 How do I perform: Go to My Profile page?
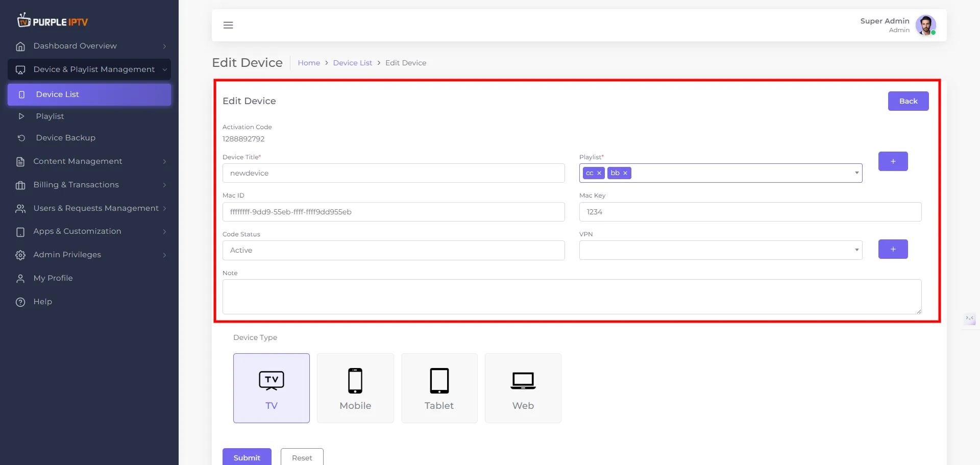[x=89, y=278]
